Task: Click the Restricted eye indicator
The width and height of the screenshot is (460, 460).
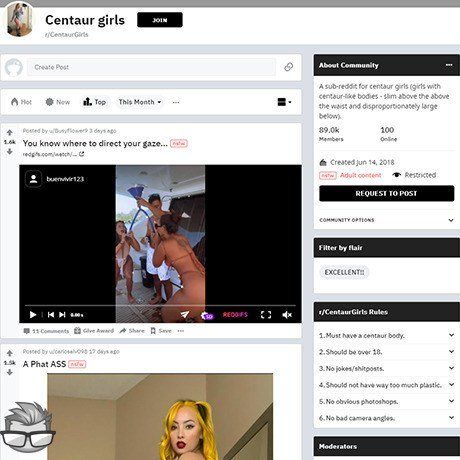Action: pyautogui.click(x=414, y=175)
